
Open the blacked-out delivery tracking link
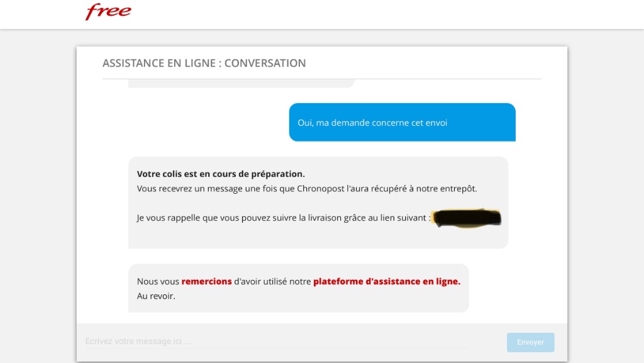click(x=467, y=218)
